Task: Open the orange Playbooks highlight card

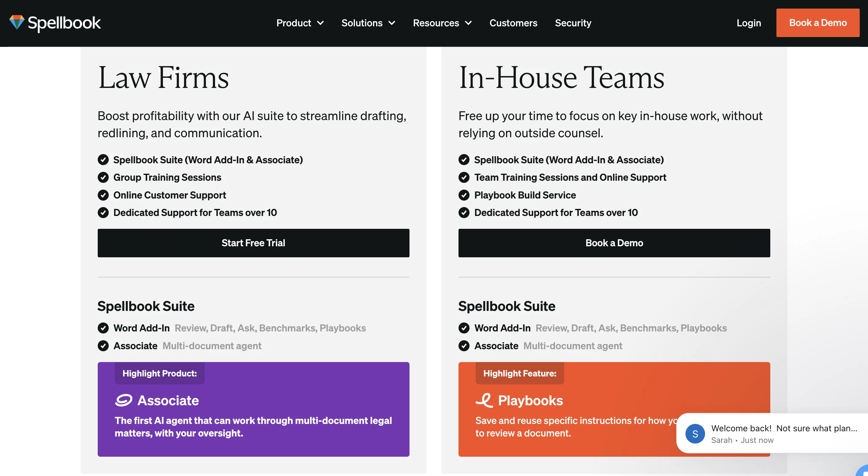Action: coord(614,409)
